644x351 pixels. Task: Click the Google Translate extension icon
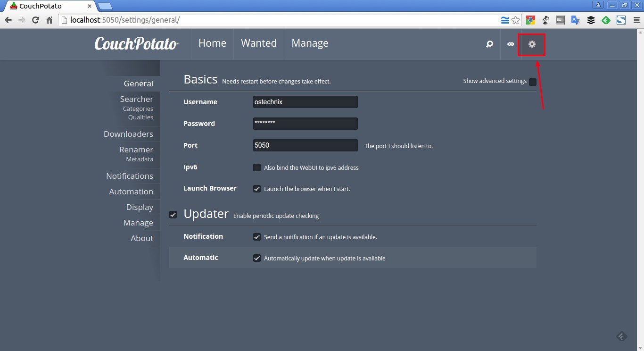[575, 20]
